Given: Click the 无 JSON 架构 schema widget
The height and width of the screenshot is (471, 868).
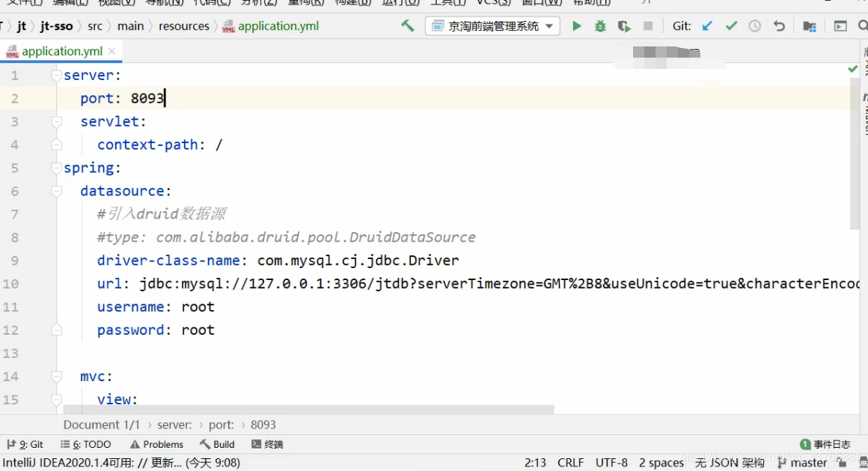Looking at the screenshot, I should pos(729,463).
